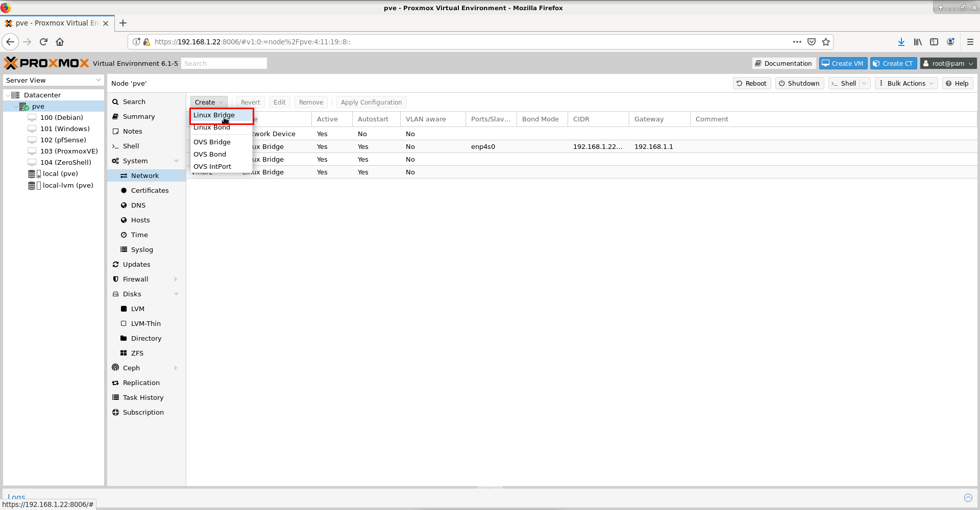980x510 pixels.
Task: Select VM 102 (pfSense) in the tree
Action: [63, 140]
